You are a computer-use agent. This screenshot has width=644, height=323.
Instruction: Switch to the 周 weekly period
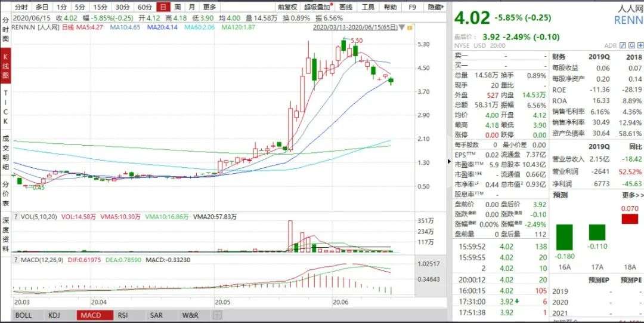pos(178,7)
